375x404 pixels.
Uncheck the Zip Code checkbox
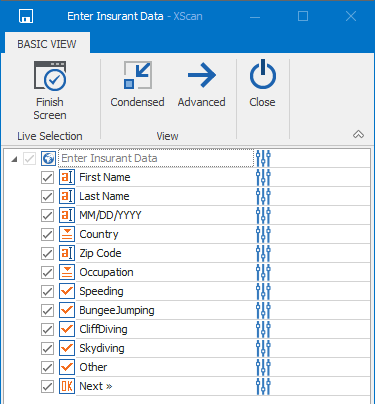point(47,253)
